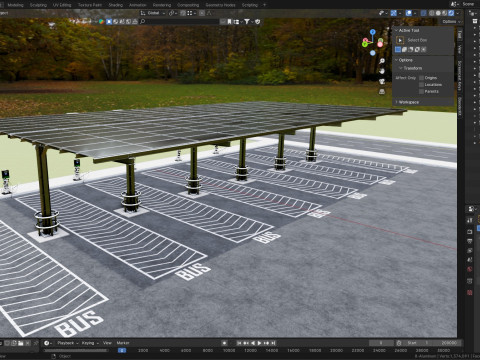Viewport: 480px width, 360px height.
Task: Switch perspective/orthographic grid icon in viewport
Action: tap(382, 91)
